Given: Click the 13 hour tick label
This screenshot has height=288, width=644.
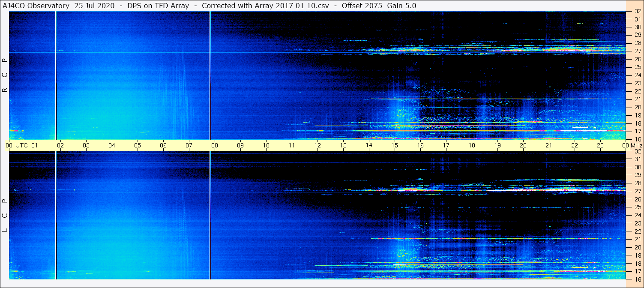Looking at the screenshot, I should [343, 145].
